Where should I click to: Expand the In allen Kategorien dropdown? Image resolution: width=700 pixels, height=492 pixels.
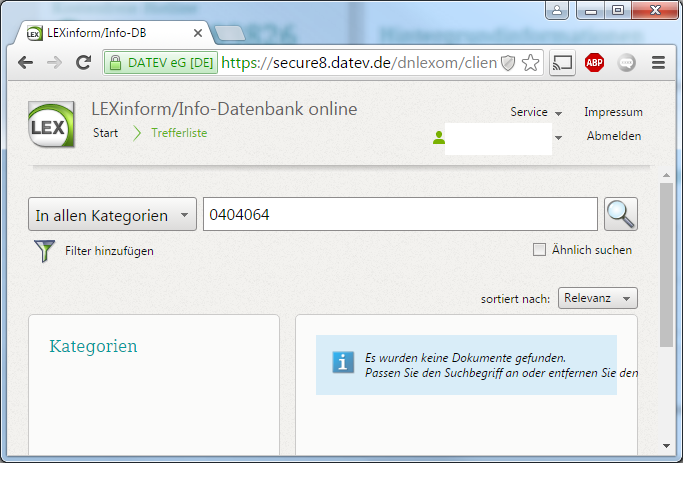[112, 215]
